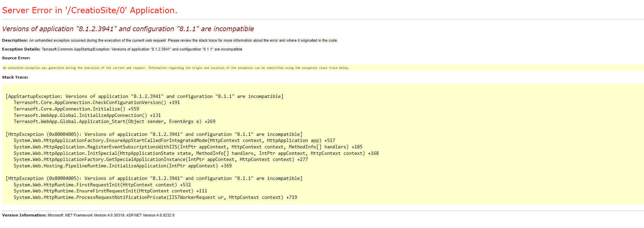Click the italic incompatible versions subtitle
The height and width of the screenshot is (228, 644).
(x=128, y=29)
